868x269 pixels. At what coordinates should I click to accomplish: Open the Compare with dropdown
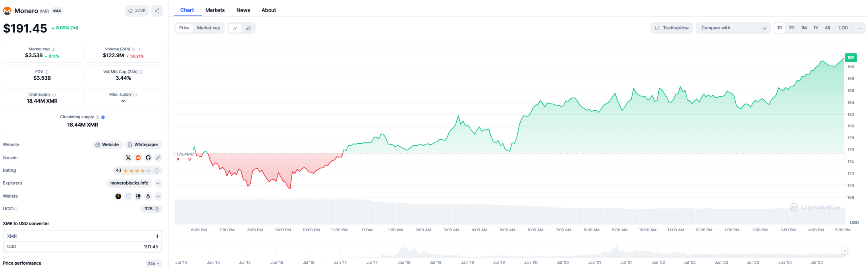[733, 28]
